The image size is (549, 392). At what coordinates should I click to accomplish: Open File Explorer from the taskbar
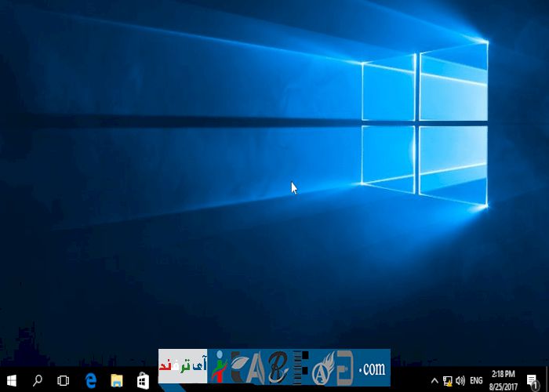pyautogui.click(x=116, y=380)
